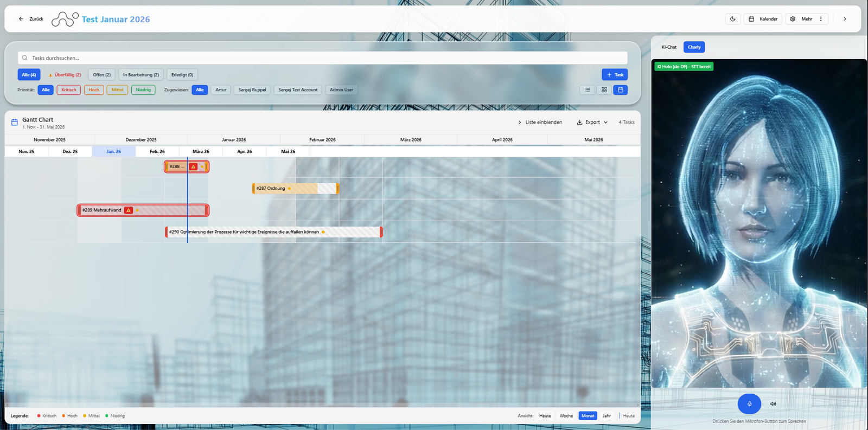Open task #290 Optimierung der Prozesse
This screenshot has width=868, height=430.
pos(274,232)
